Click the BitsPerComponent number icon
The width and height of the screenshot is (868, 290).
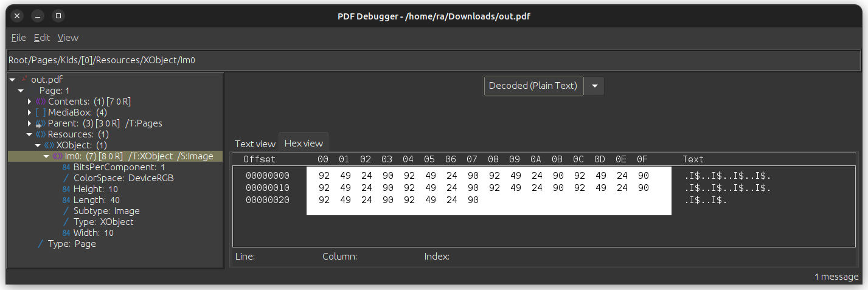point(66,167)
